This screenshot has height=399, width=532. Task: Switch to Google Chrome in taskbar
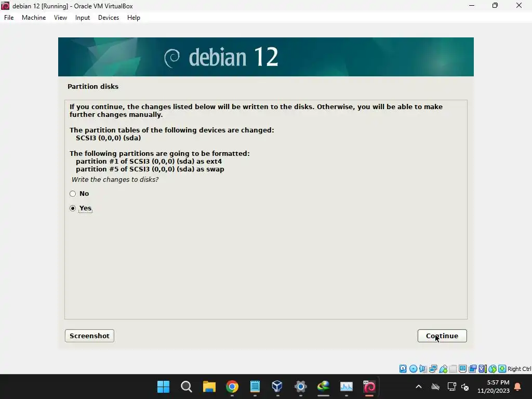232,386
